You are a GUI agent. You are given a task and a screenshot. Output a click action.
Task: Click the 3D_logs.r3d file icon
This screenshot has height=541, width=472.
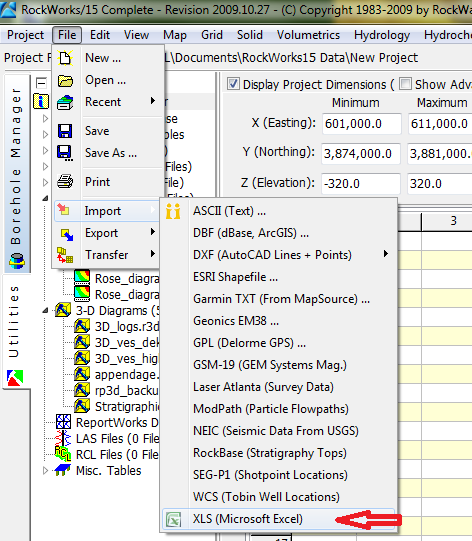tap(82, 326)
